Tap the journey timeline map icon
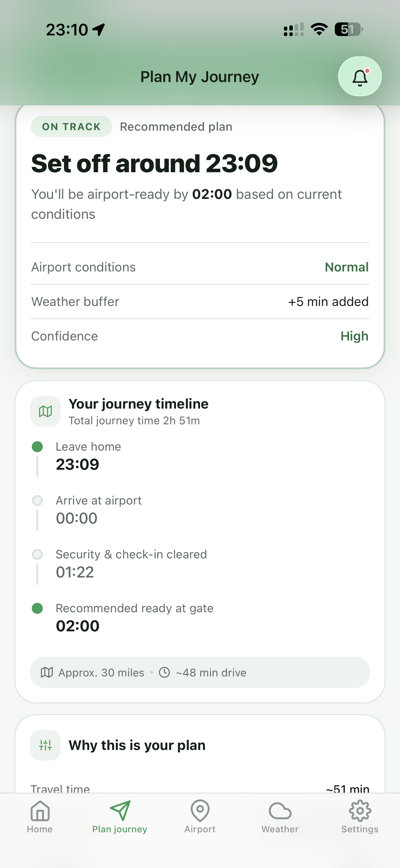Screen dimensions: 400x868 tap(45, 411)
